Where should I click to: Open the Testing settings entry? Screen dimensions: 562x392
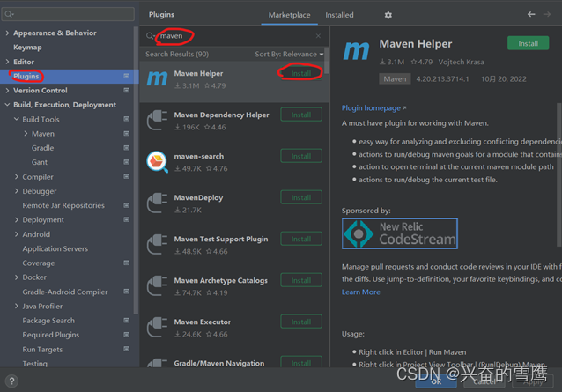click(34, 363)
